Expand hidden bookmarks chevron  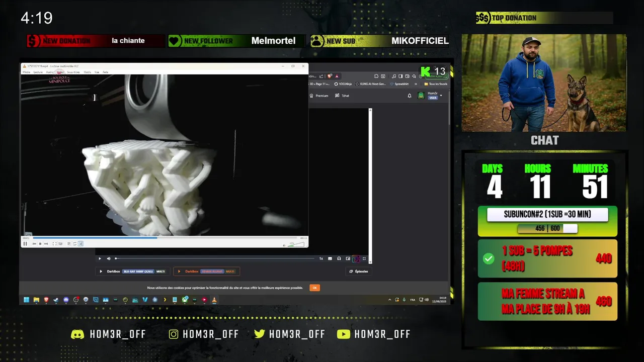click(x=416, y=84)
